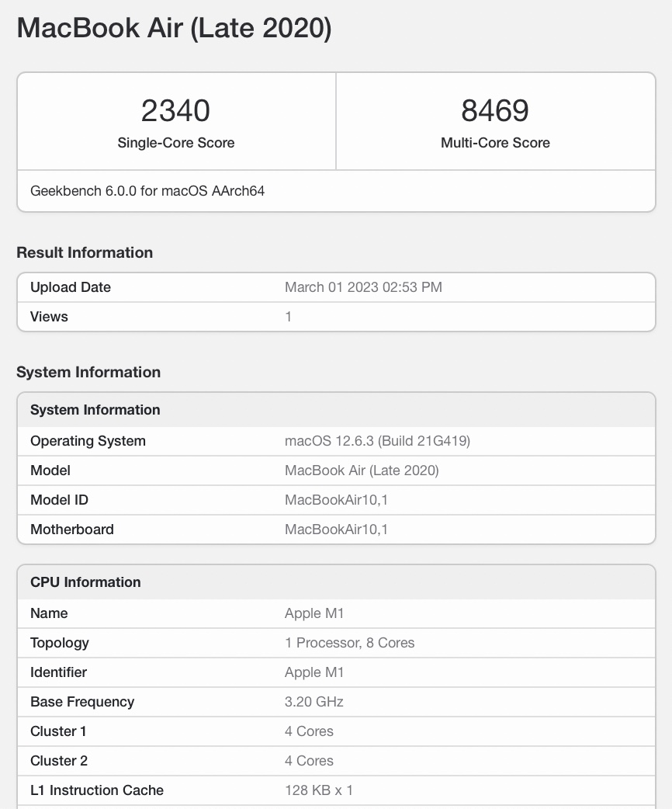The height and width of the screenshot is (809, 672).
Task: Click the Multi-Core Score panel
Action: tap(495, 120)
